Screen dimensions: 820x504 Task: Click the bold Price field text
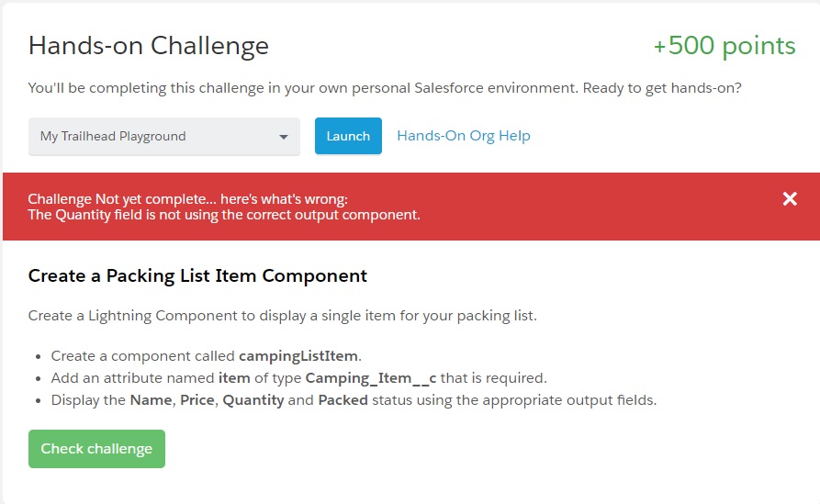[x=197, y=400]
